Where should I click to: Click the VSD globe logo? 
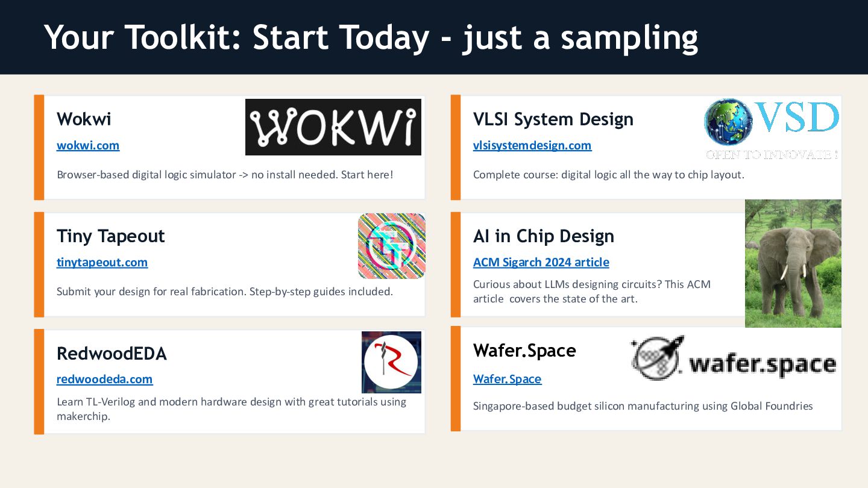[x=728, y=122]
